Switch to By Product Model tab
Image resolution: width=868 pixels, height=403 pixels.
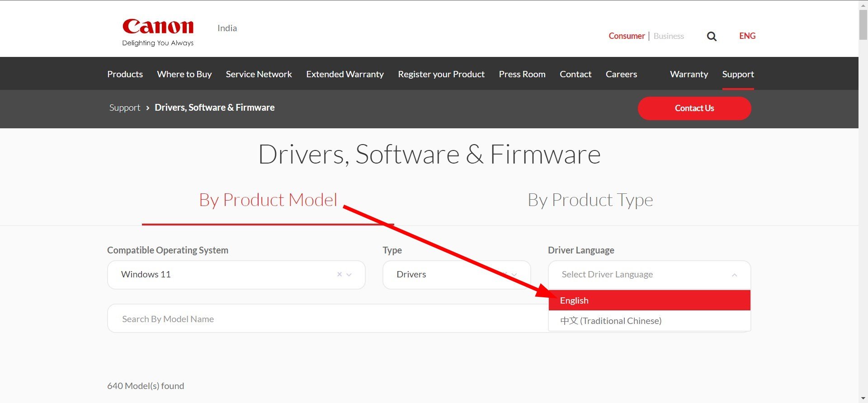click(268, 200)
